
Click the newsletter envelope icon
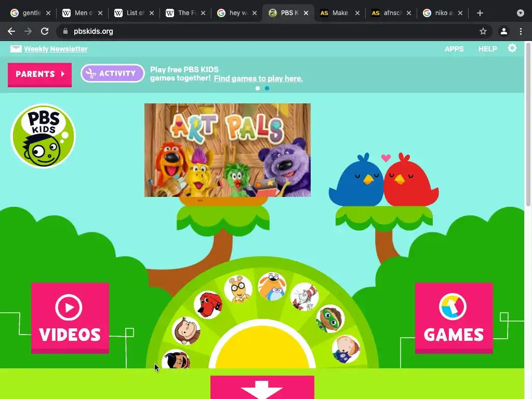coord(16,49)
